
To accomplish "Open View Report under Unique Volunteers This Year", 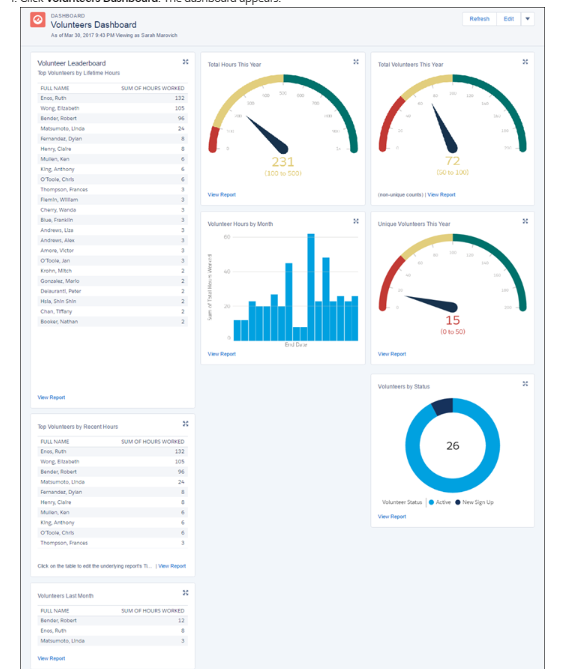I will [x=392, y=354].
